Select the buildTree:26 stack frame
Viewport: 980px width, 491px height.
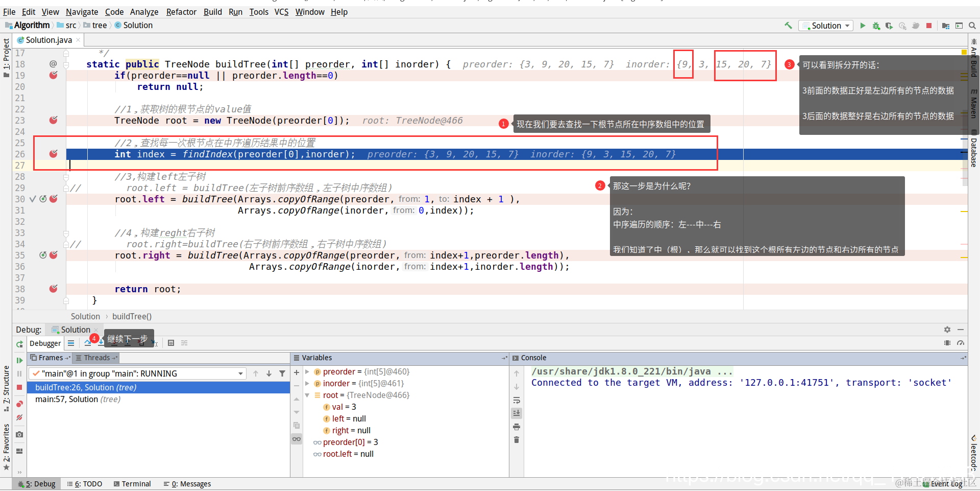coord(158,387)
